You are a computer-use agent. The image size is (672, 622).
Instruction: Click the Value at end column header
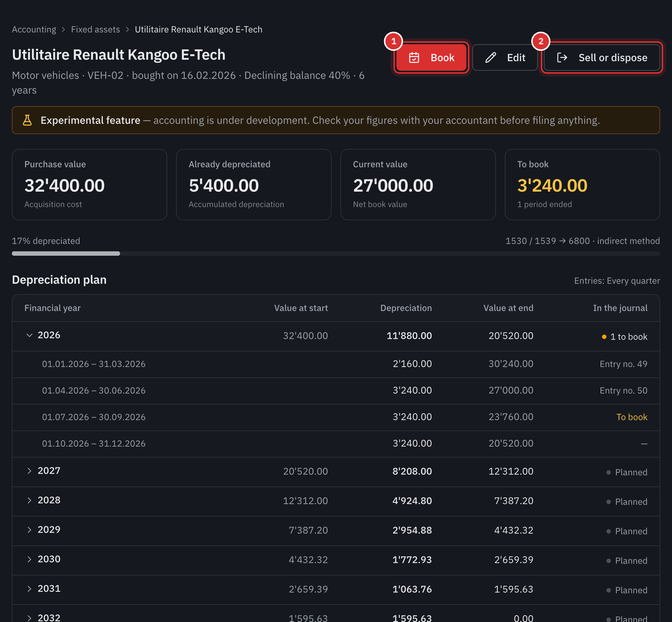pyautogui.click(x=508, y=308)
